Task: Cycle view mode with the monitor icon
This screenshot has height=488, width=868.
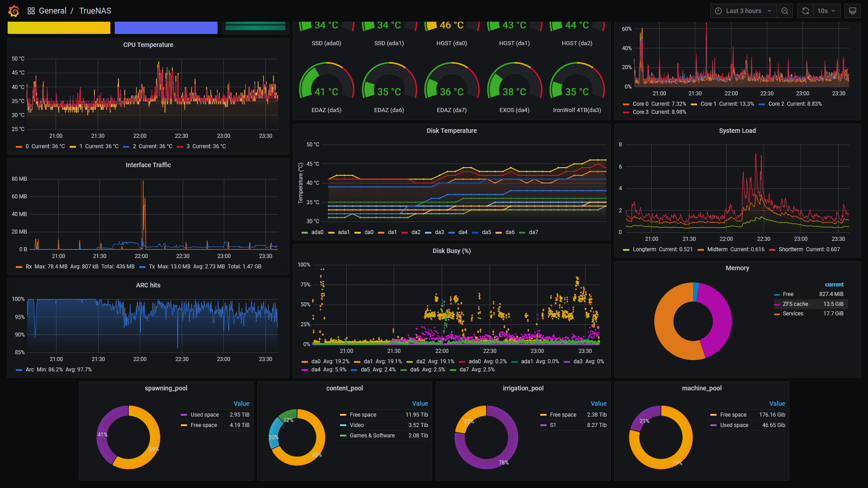Action: [x=853, y=11]
